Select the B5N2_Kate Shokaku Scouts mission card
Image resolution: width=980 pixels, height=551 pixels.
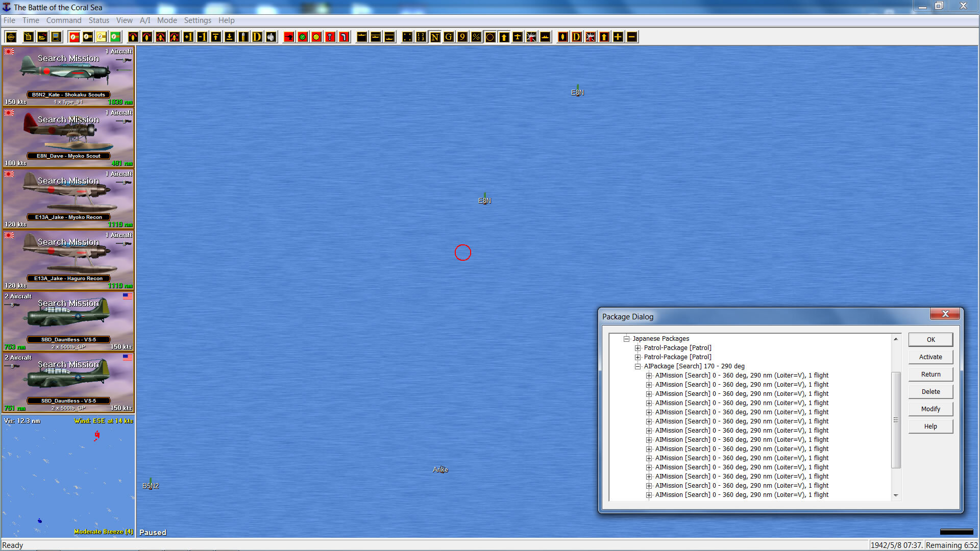[x=68, y=76]
